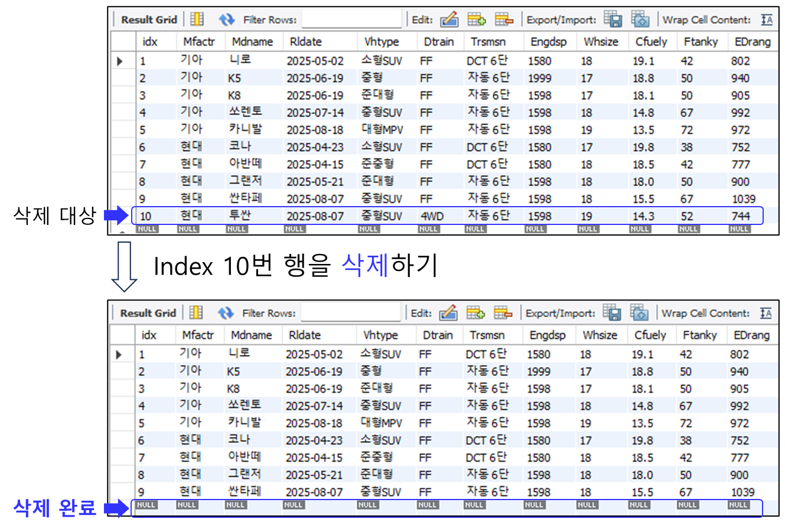This screenshot has width=785, height=532.
Task: Focus Filter Rows field in 삭제 대상 grid
Action: point(351,19)
